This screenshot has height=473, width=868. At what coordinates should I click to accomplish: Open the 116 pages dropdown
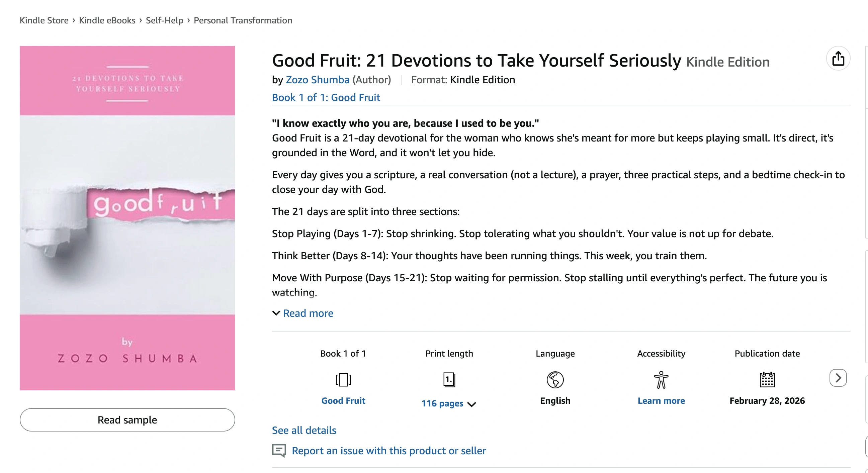pos(448,403)
